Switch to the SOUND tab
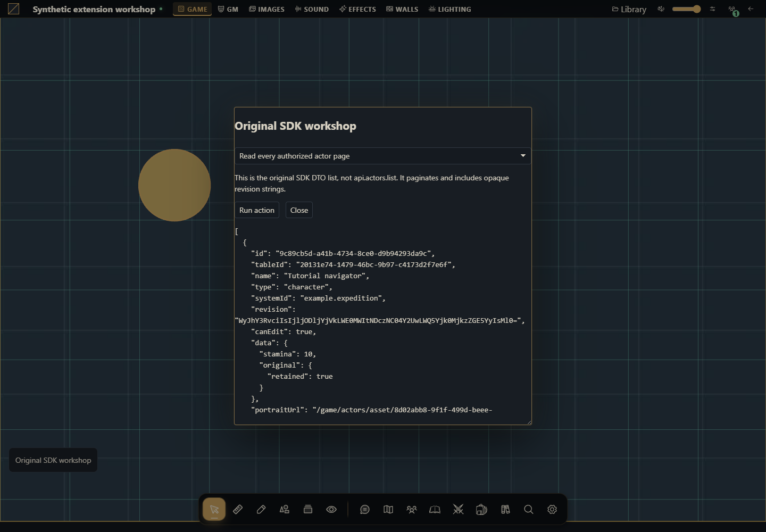Viewport: 766px width, 532px height. point(312,9)
